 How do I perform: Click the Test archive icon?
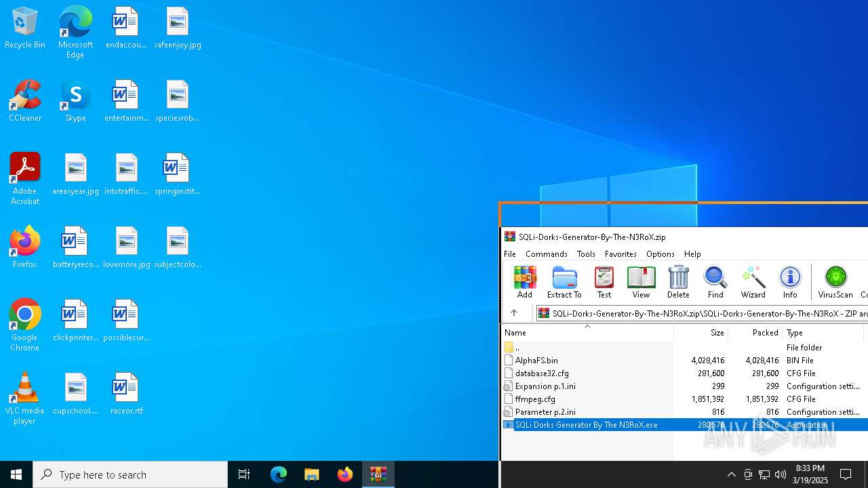coord(604,282)
